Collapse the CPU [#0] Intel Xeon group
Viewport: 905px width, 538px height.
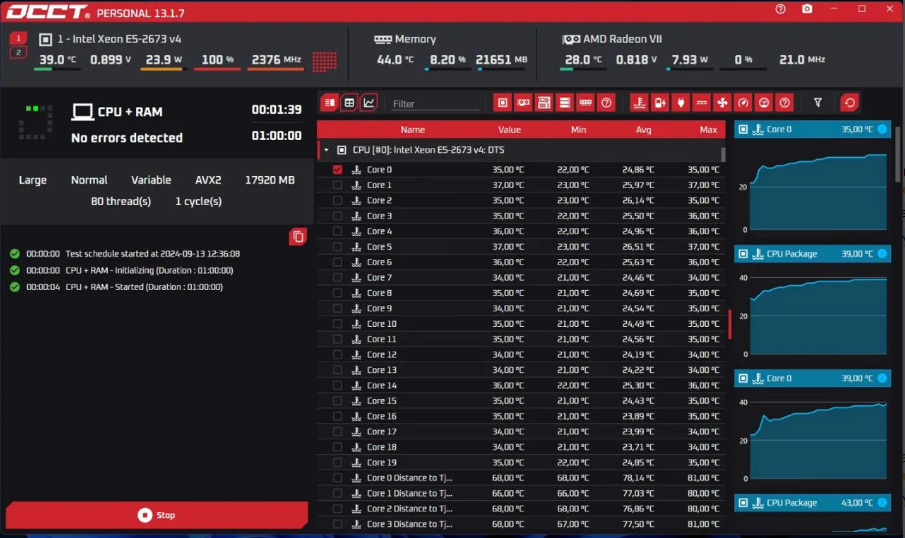(x=327, y=150)
